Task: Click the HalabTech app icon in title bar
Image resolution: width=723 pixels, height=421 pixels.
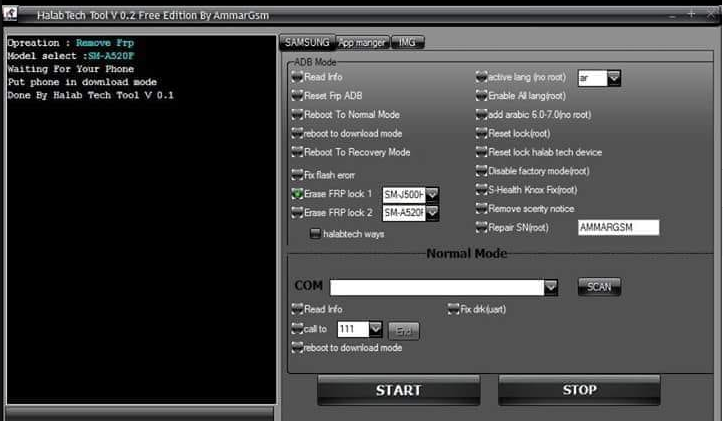Action: coord(10,14)
